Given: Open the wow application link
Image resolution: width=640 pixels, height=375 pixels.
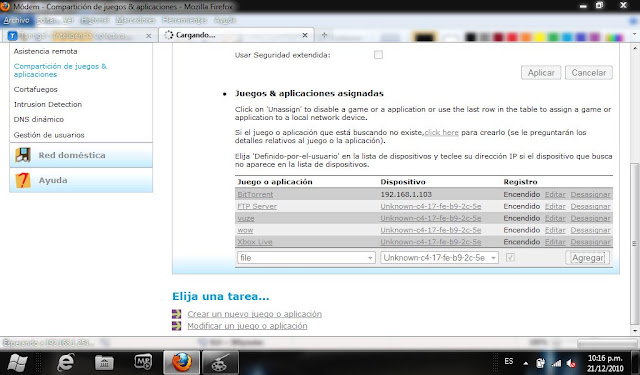Looking at the screenshot, I should 245,230.
